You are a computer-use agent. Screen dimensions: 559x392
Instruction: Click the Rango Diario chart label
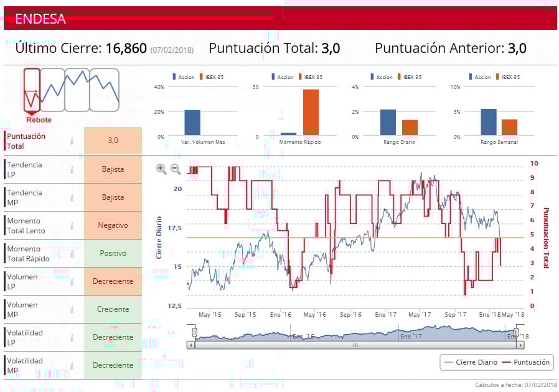399,142
